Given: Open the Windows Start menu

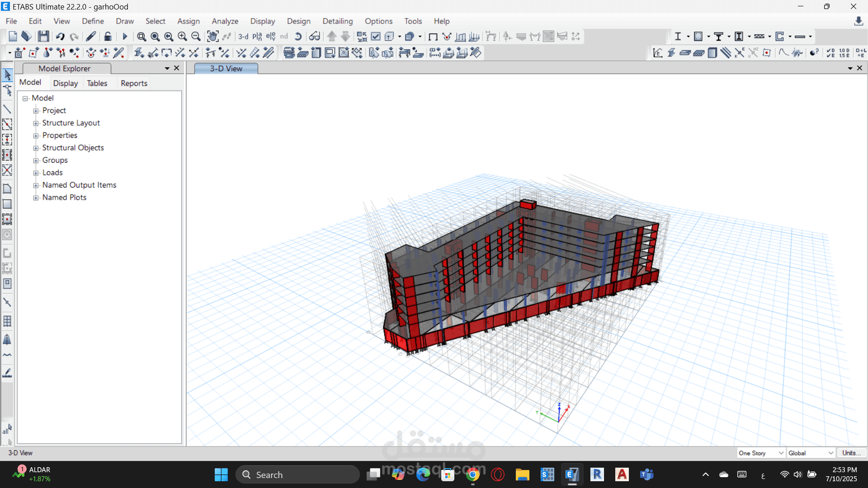Looking at the screenshot, I should click(x=221, y=474).
